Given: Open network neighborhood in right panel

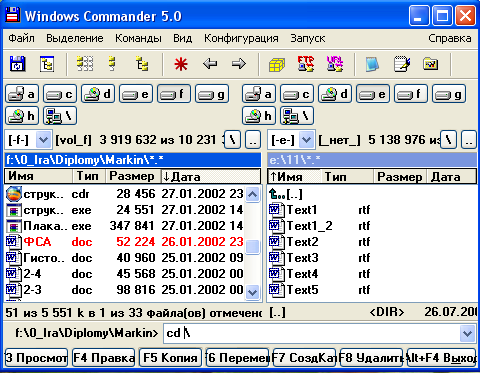Looking at the screenshot, I should coord(297,116).
